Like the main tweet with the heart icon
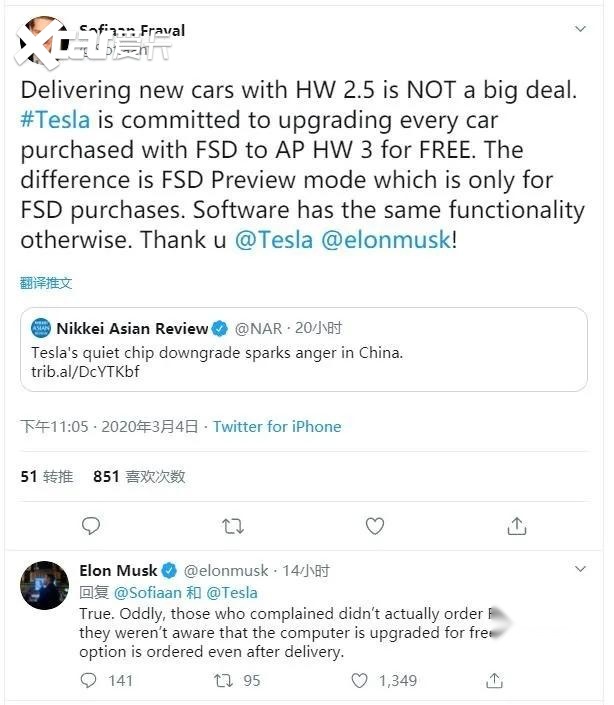 pos(374,525)
